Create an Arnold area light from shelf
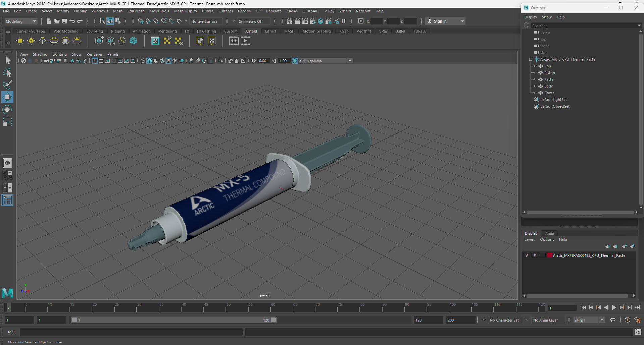 (20, 41)
